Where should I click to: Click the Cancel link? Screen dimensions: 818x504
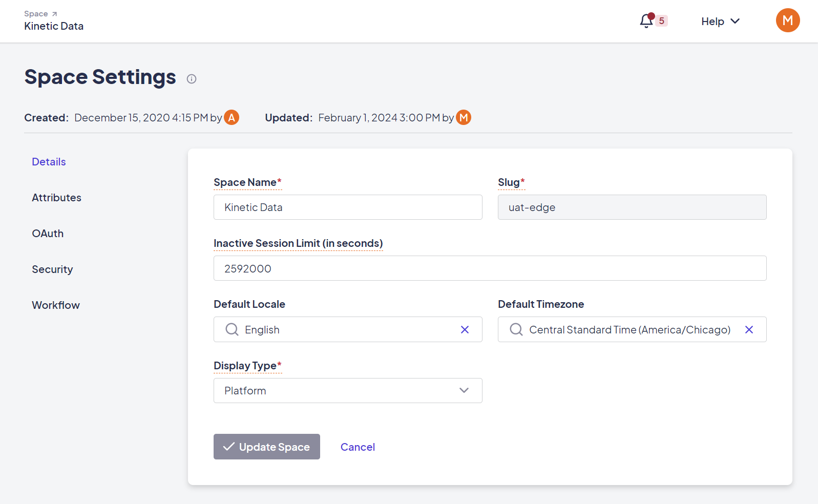[358, 447]
